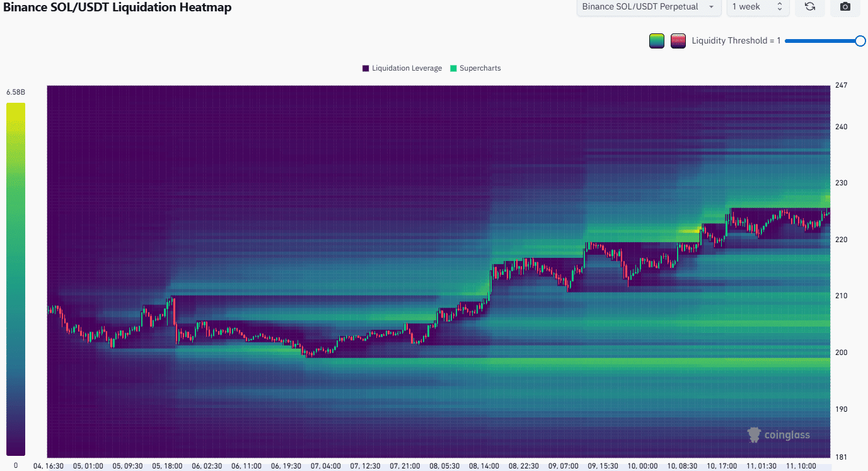
Task: Click the purple Liquidation Leverage legend square
Action: click(x=364, y=68)
